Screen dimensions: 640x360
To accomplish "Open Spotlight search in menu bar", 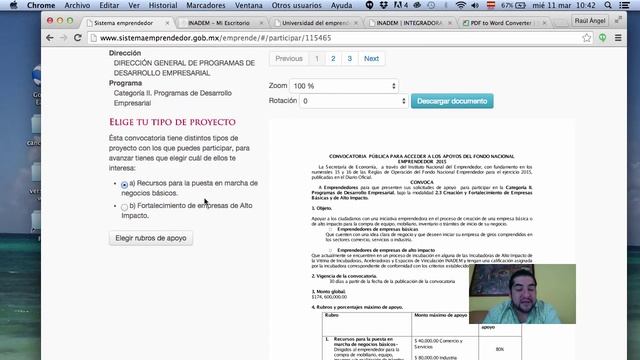I will tap(608, 5).
